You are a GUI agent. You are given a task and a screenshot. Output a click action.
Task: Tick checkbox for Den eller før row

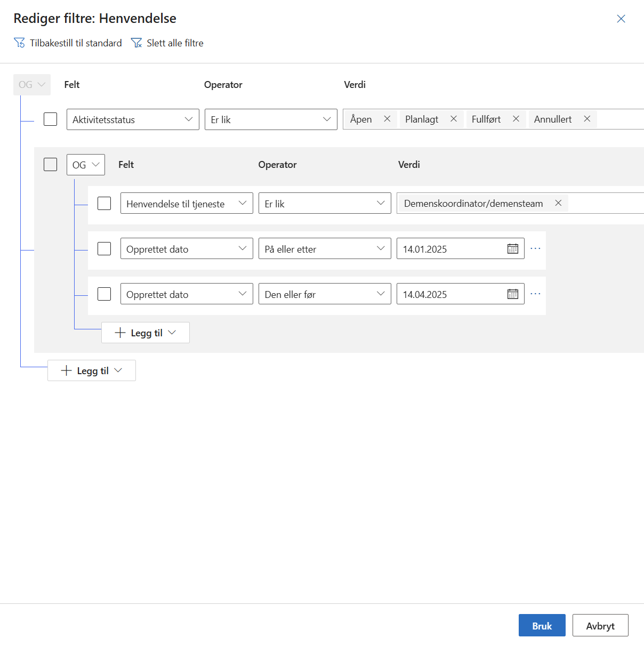[x=104, y=294]
